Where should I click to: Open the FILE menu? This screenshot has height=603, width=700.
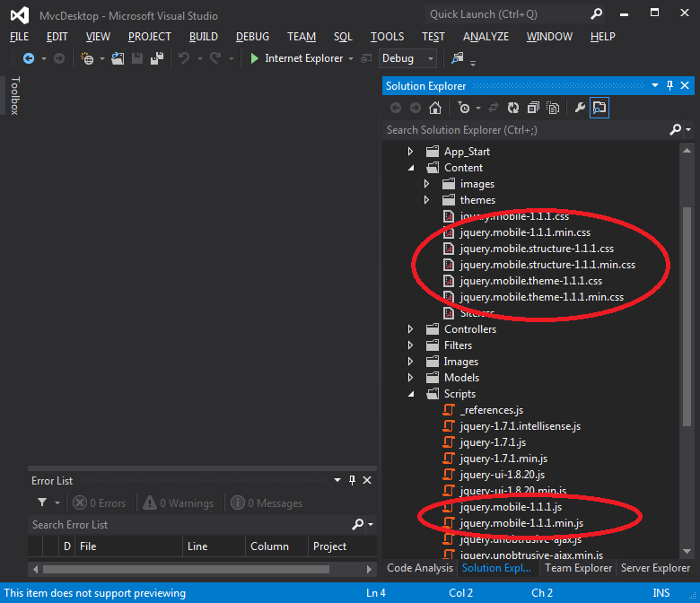click(19, 37)
